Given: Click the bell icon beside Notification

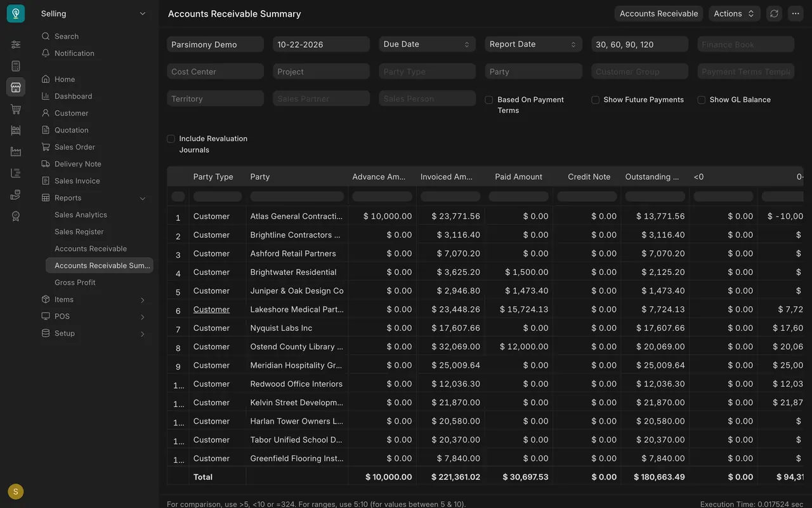Looking at the screenshot, I should [46, 53].
